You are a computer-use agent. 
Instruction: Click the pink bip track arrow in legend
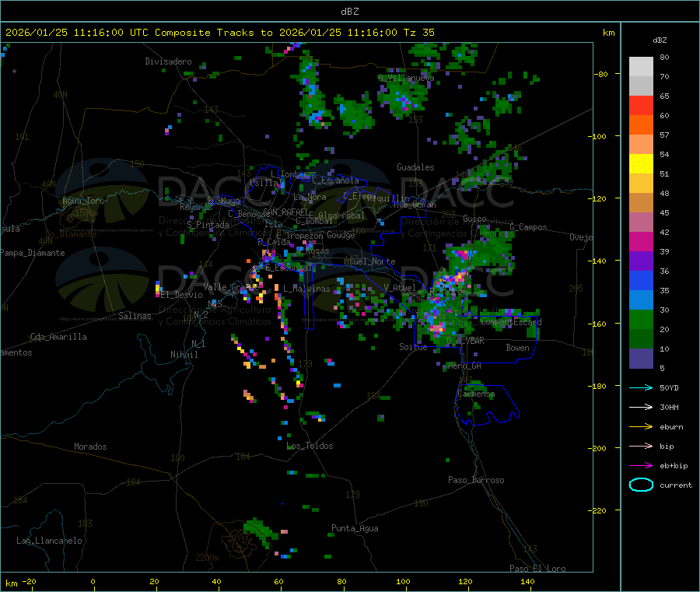point(641,446)
